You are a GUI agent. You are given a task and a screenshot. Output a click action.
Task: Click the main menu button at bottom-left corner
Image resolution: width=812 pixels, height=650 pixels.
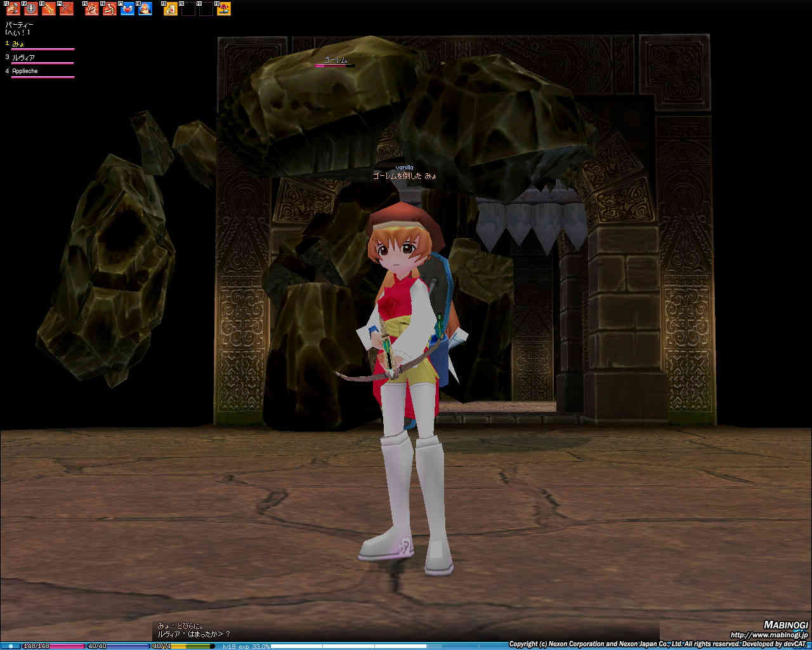tap(10, 646)
